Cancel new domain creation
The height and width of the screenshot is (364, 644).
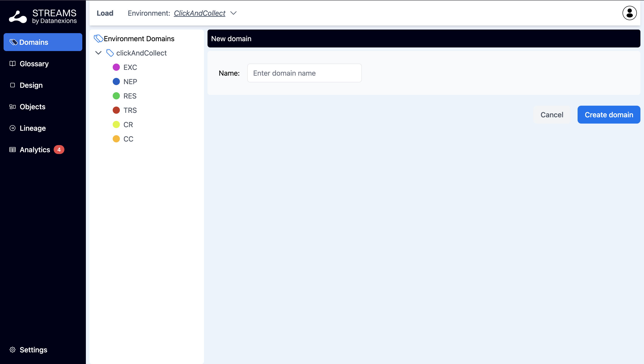coord(551,115)
